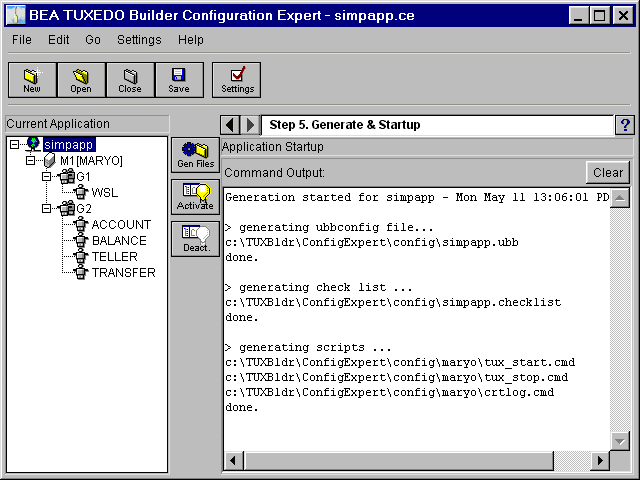Screen dimensions: 640x480
Task: Click the Gen Files button
Action: click(x=196, y=155)
